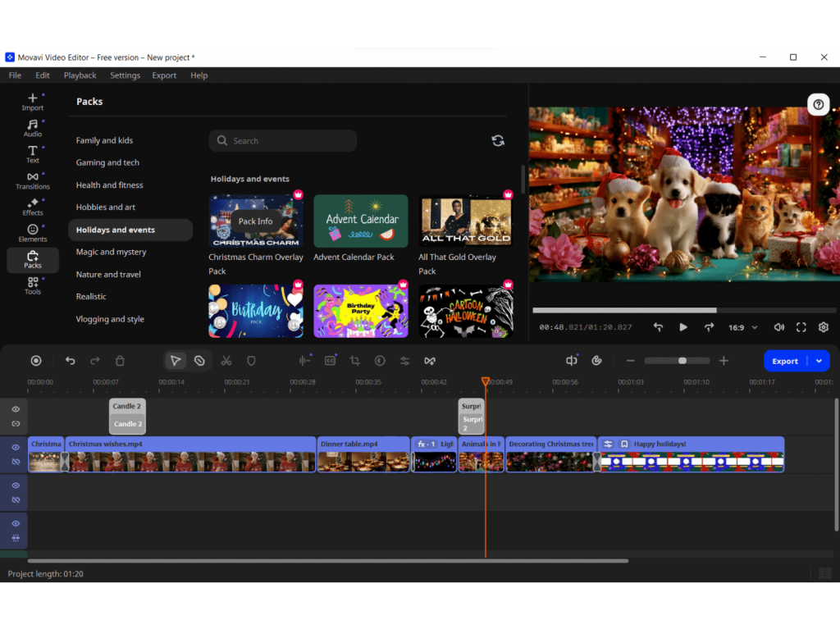Open the Effects panel in the sidebar
The image size is (840, 629).
point(33,207)
